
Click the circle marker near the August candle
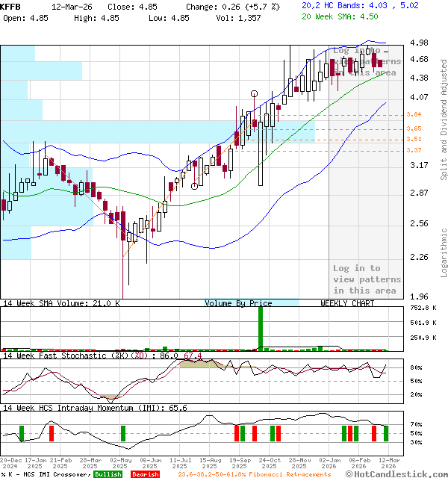click(x=195, y=186)
